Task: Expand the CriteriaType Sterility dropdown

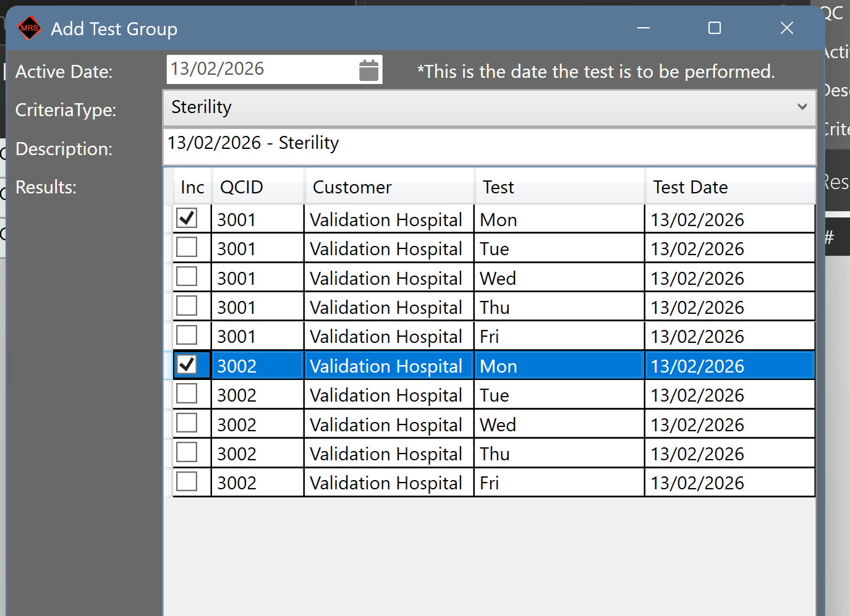Action: (x=802, y=107)
